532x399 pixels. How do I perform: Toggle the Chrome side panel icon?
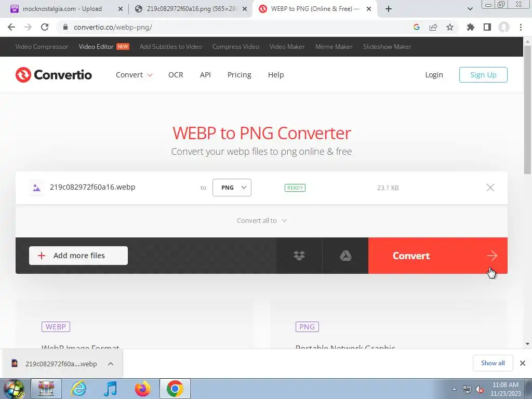coord(487,27)
